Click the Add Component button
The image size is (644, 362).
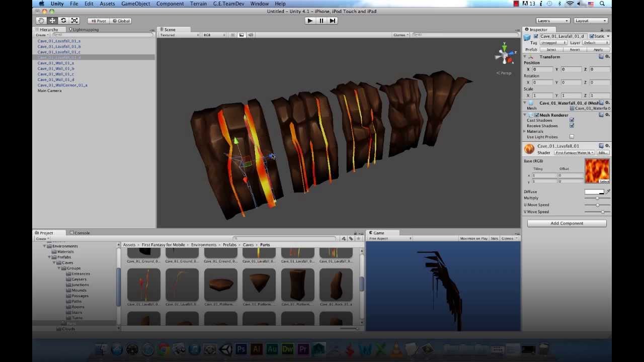point(567,223)
